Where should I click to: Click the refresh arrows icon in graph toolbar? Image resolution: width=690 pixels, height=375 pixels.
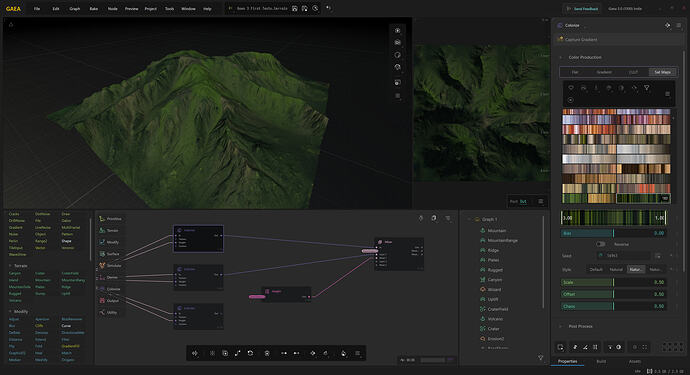coord(250,353)
